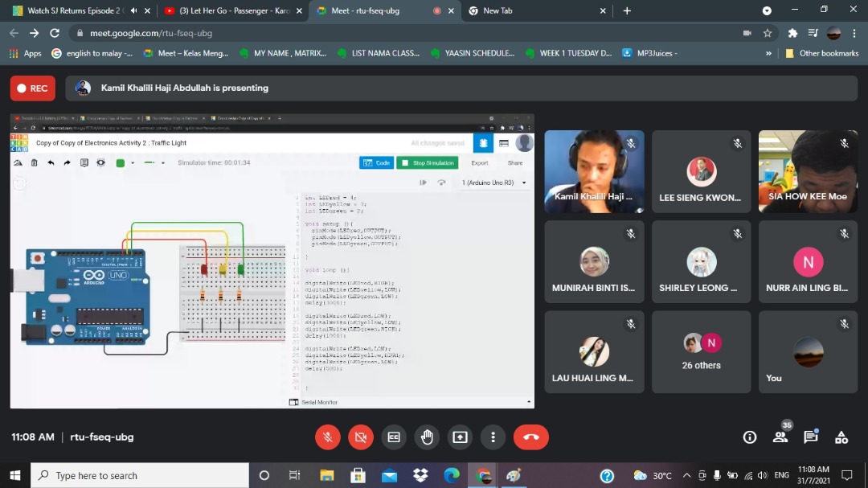Viewport: 868px width, 488px height.
Task: Toggle closed captions on
Action: pos(394,437)
